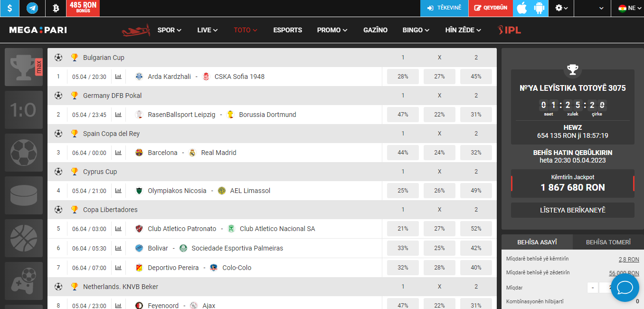The image size is (644, 309).
Task: Open statistics icon for Olympiakos Nicosia match
Action: pos(118,191)
